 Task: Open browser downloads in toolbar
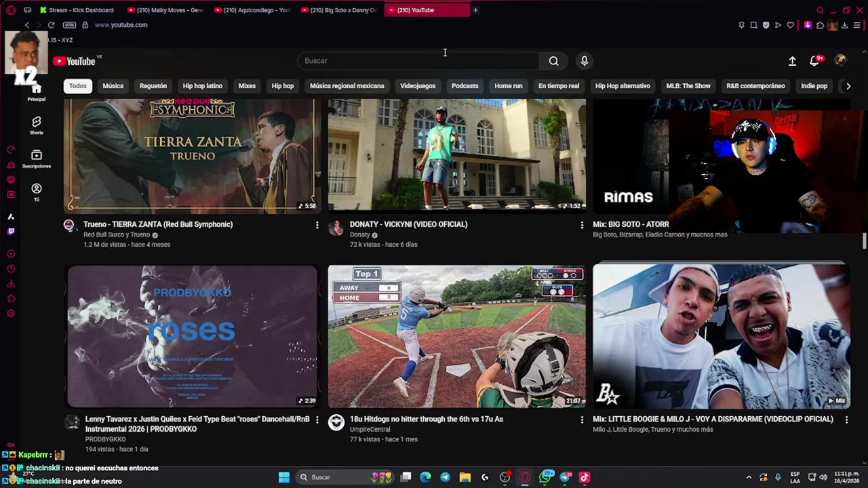point(844,25)
